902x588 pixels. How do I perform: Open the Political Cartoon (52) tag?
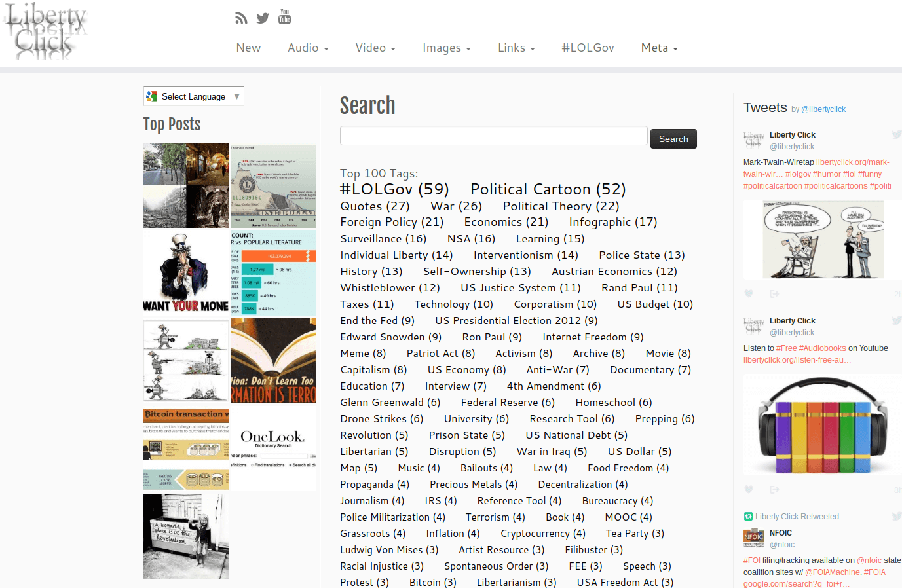[x=548, y=189]
